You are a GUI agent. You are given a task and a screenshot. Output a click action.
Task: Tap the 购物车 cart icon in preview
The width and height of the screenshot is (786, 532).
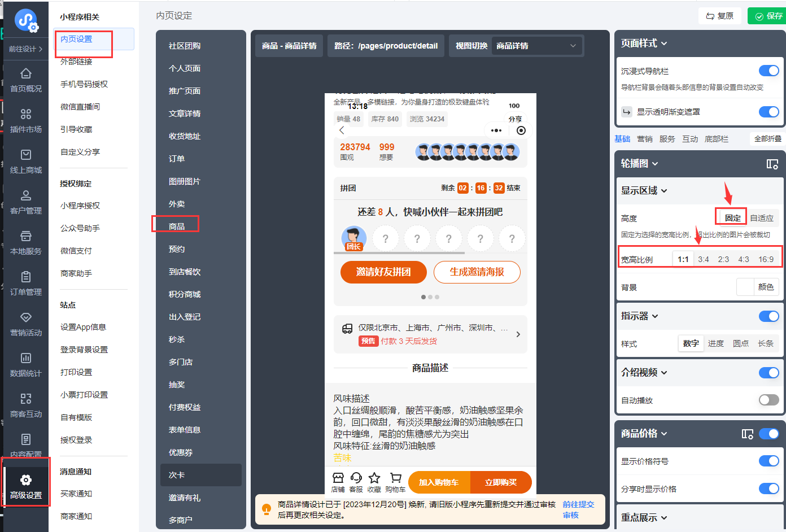click(x=396, y=478)
